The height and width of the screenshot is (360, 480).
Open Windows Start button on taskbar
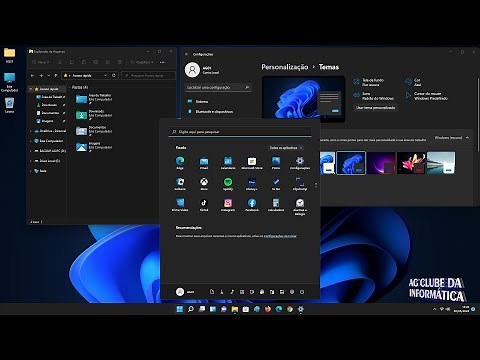click(x=180, y=309)
